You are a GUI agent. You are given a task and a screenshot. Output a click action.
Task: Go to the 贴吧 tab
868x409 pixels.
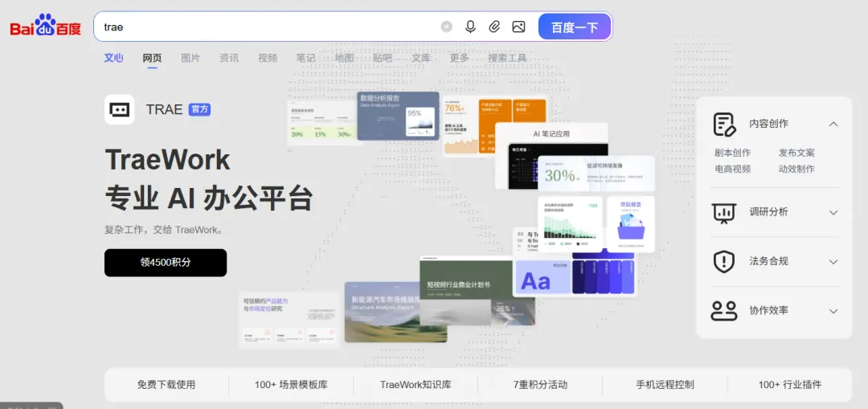point(383,58)
